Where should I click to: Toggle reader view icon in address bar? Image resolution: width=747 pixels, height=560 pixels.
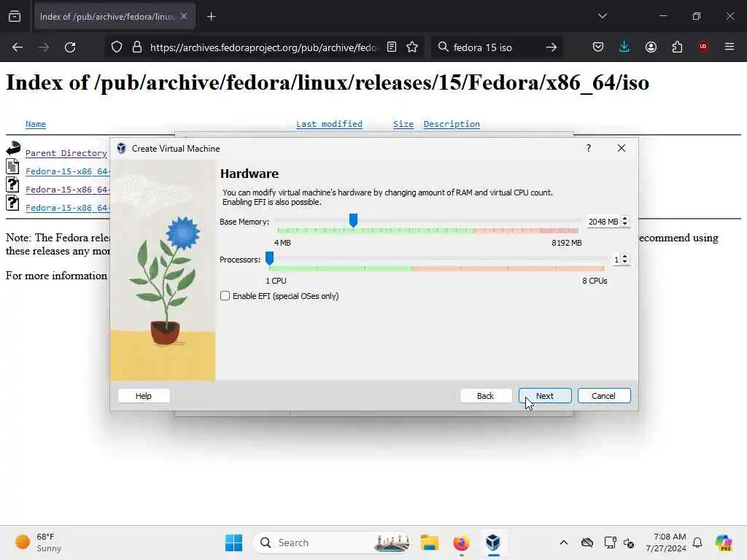(392, 47)
